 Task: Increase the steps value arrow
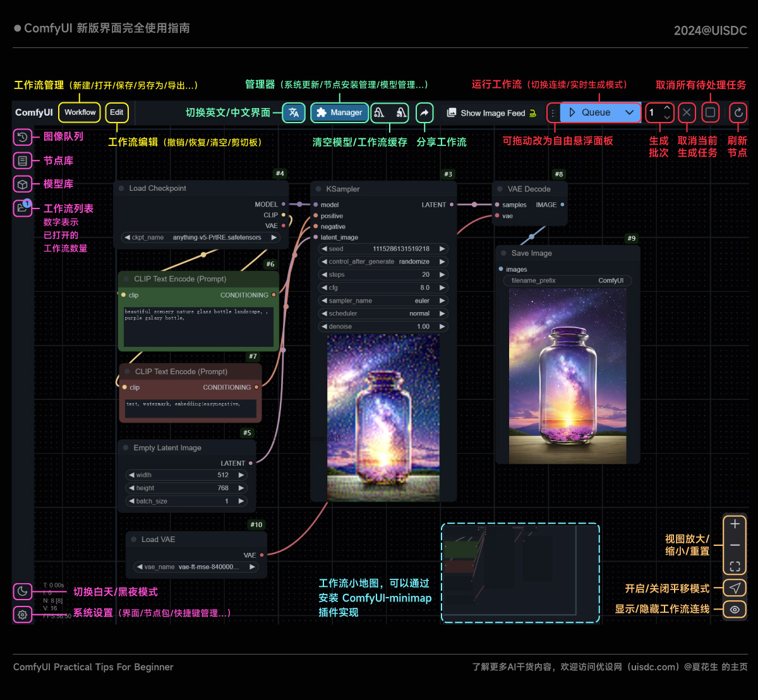(x=442, y=275)
